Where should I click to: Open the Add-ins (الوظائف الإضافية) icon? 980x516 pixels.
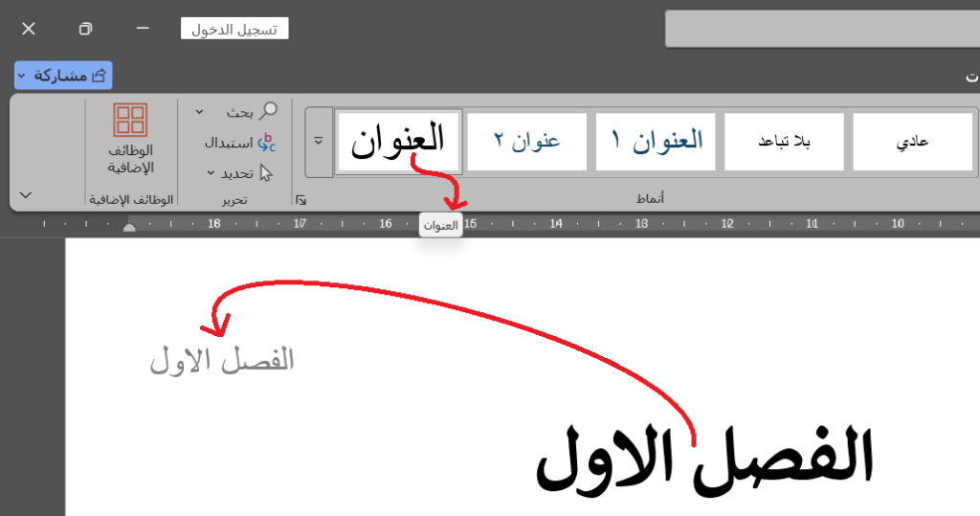pyautogui.click(x=130, y=121)
